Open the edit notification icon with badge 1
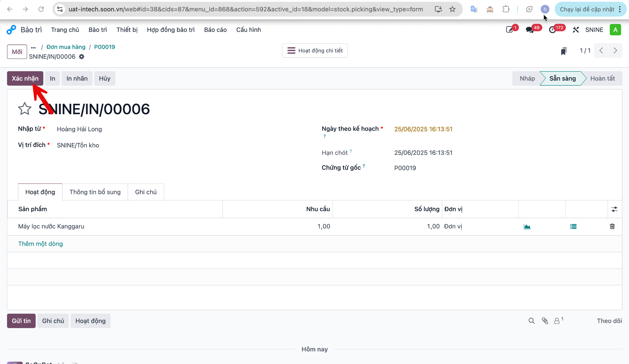Viewport: 629px width, 364px height. pyautogui.click(x=510, y=30)
